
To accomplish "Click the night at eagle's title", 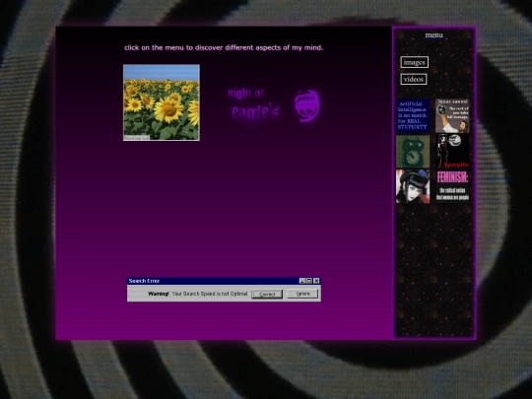I will [253, 103].
